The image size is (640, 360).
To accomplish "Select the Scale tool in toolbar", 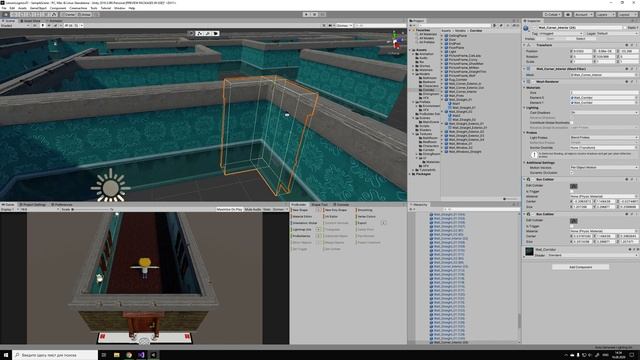I will (29, 14).
